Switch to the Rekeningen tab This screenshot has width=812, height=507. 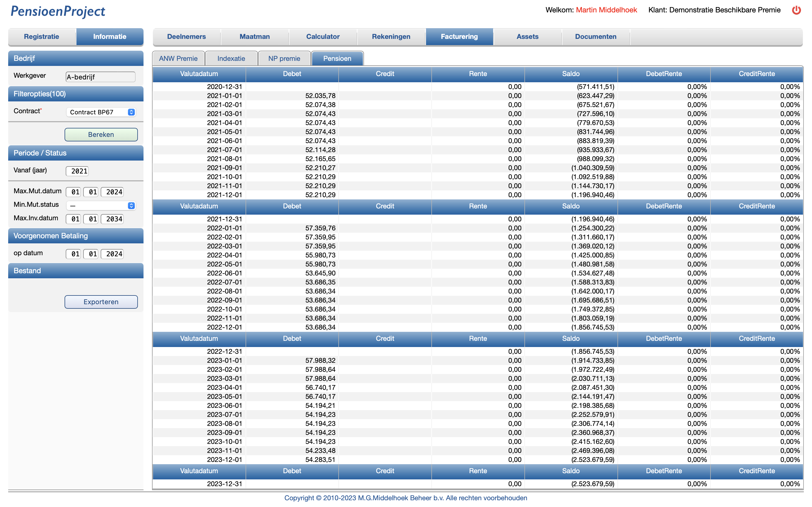(x=391, y=37)
